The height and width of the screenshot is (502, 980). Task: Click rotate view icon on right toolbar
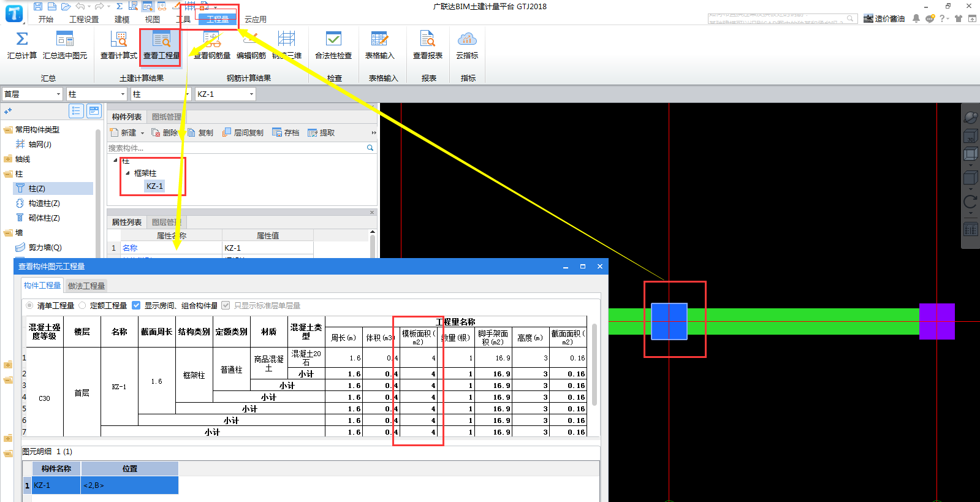click(x=971, y=202)
